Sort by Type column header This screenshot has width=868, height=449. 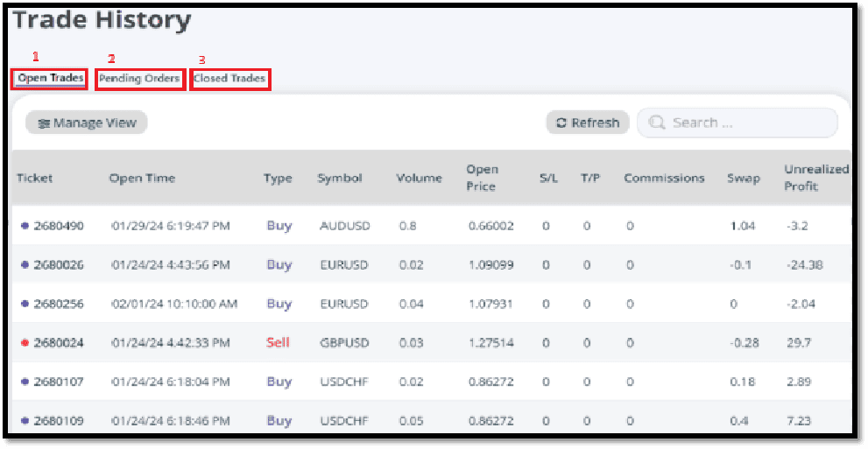[x=278, y=179]
